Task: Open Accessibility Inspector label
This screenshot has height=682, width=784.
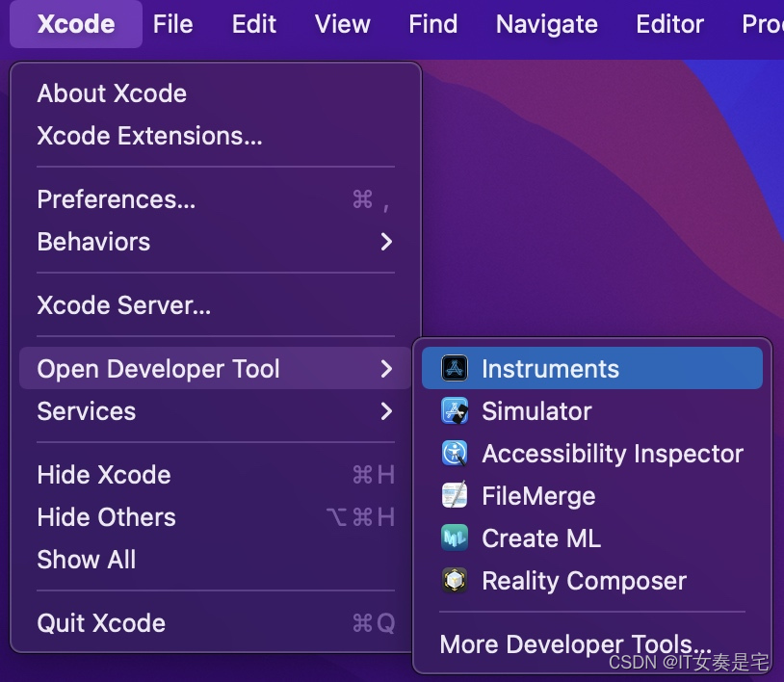Action: (613, 454)
